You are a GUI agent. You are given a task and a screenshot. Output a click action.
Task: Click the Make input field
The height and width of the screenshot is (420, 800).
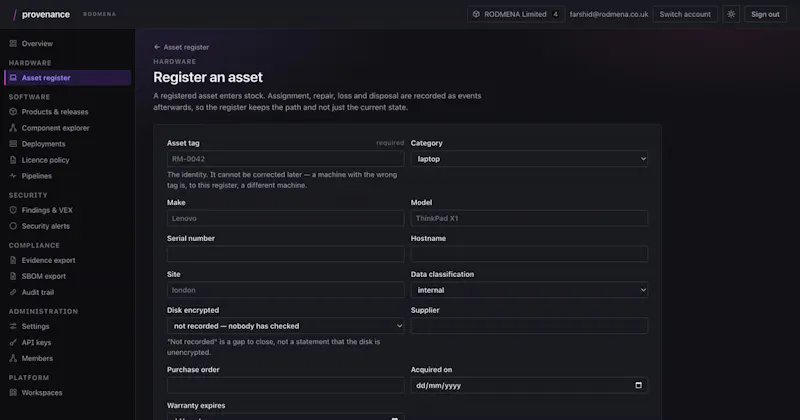tap(285, 218)
